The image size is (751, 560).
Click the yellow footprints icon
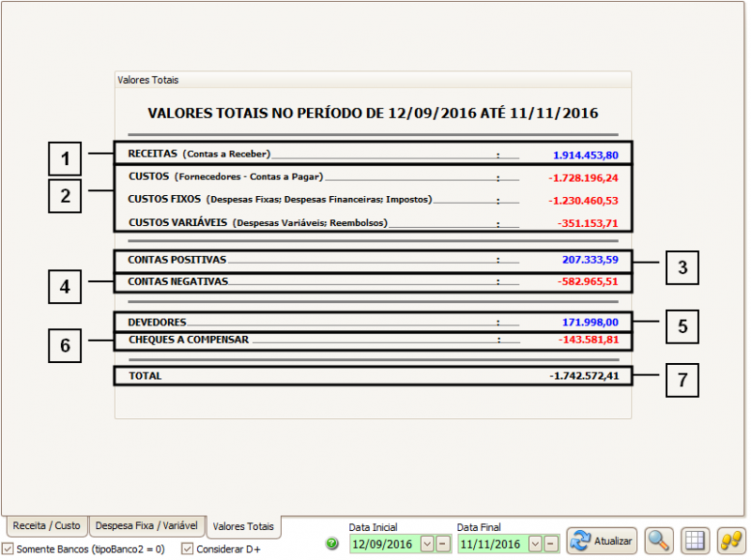pyautogui.click(x=730, y=540)
